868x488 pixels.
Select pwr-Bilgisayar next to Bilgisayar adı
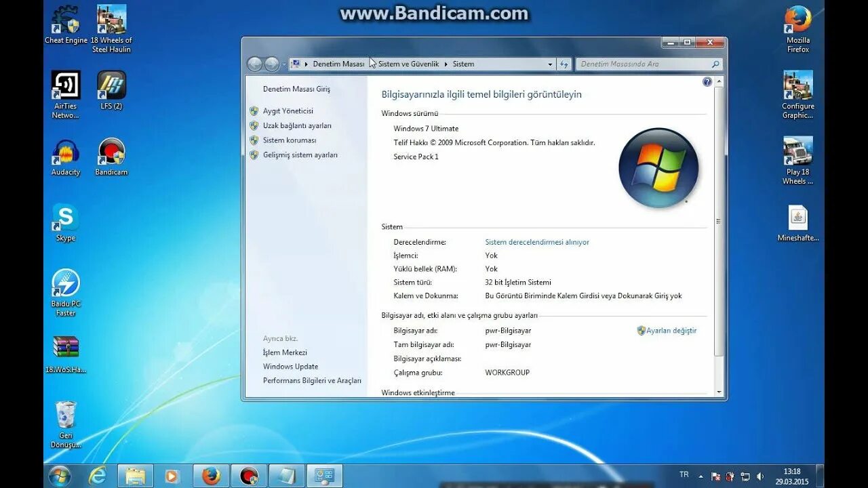pos(508,331)
